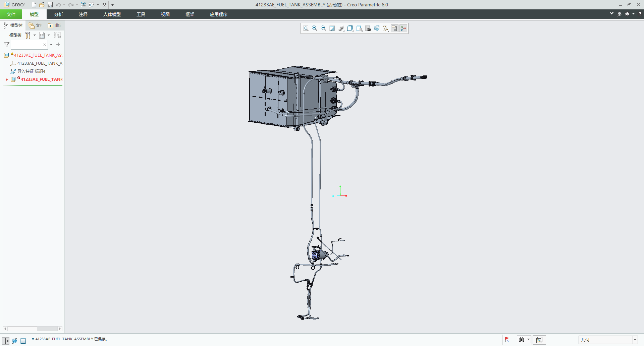Select the 41233AE_FUEL_TANK_A coordinate system item
This screenshot has width=644, height=346.
tap(36, 63)
